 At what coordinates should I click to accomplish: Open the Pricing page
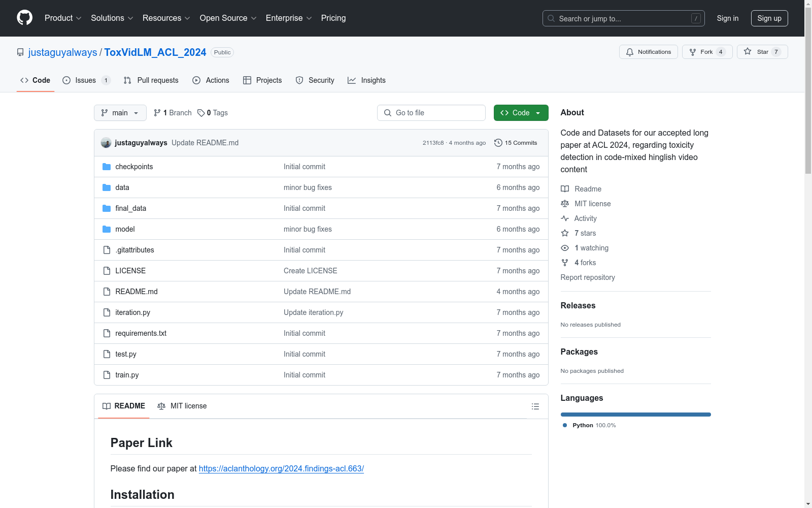(333, 18)
